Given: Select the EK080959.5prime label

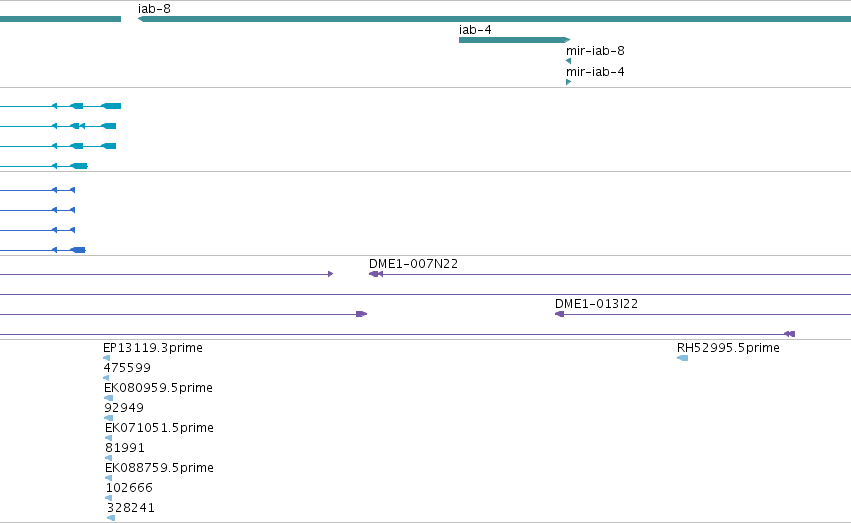Looking at the screenshot, I should (x=158, y=388).
